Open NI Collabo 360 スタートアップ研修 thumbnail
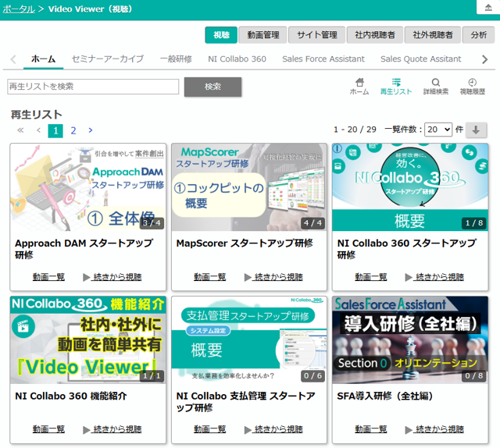This screenshot has height=448, width=500. click(x=410, y=187)
